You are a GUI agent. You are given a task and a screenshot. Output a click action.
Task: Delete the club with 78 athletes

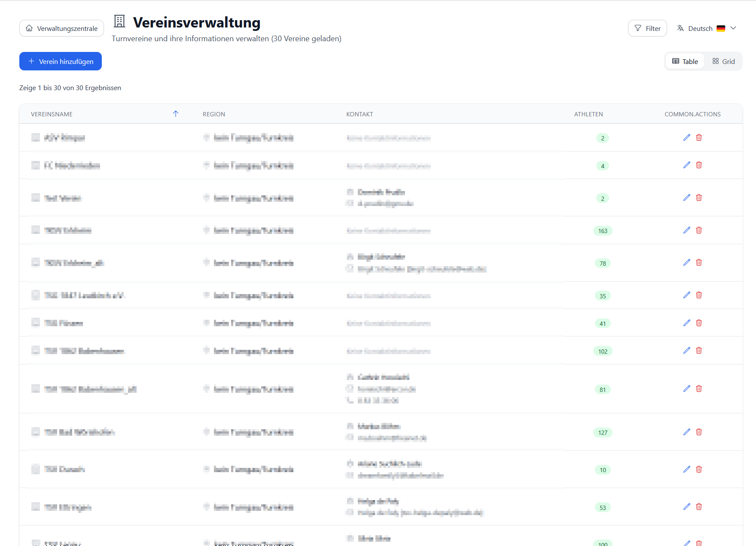pos(699,263)
